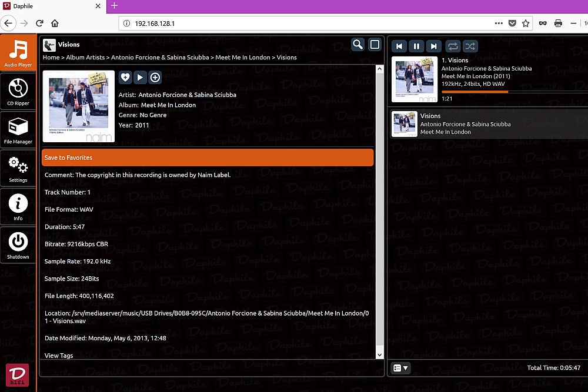Toggle repeat mode
The width and height of the screenshot is (588, 392).
tap(453, 46)
